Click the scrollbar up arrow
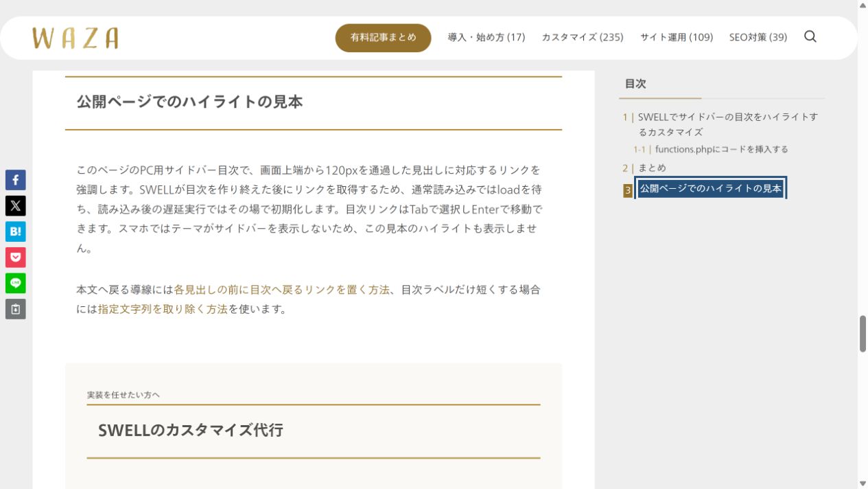Viewport: 868px width, 489px height. click(863, 5)
